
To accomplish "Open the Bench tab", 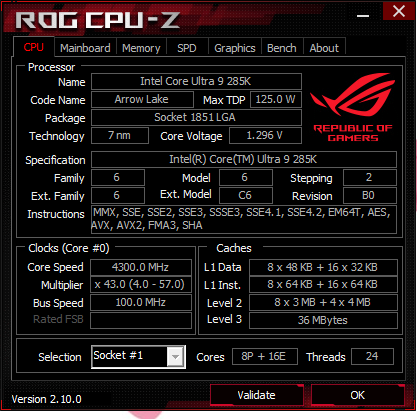I will (282, 48).
